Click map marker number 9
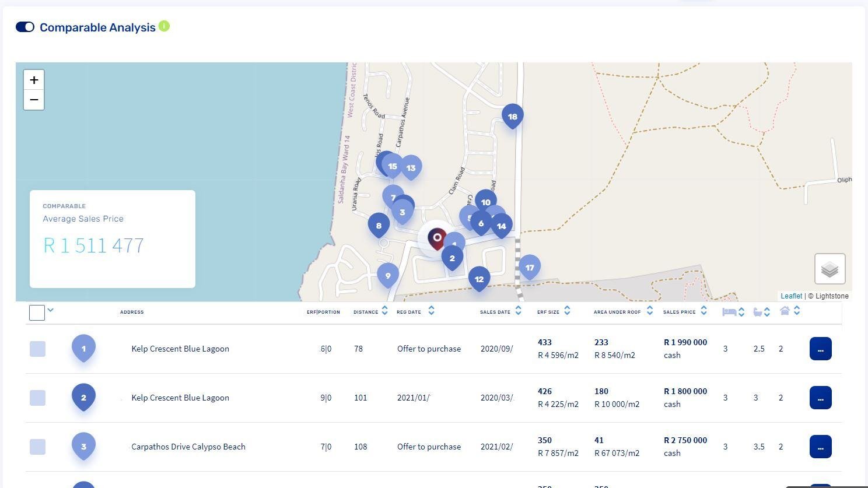 (x=388, y=275)
